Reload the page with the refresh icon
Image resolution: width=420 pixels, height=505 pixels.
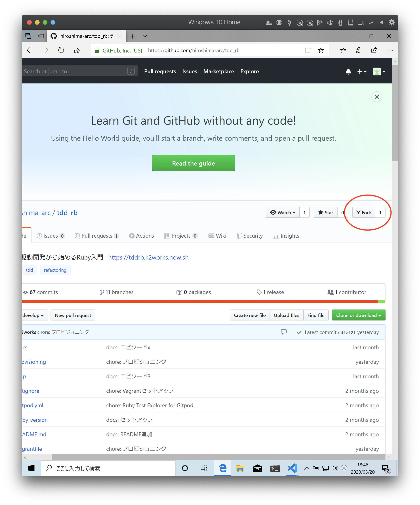61,50
